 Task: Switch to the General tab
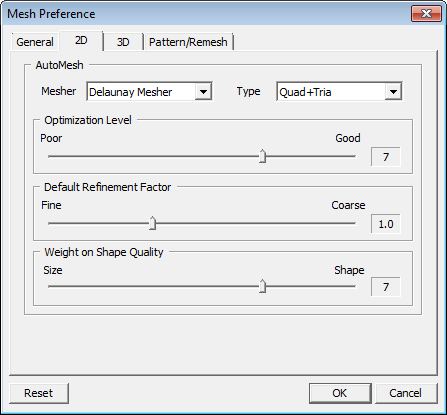[x=35, y=42]
